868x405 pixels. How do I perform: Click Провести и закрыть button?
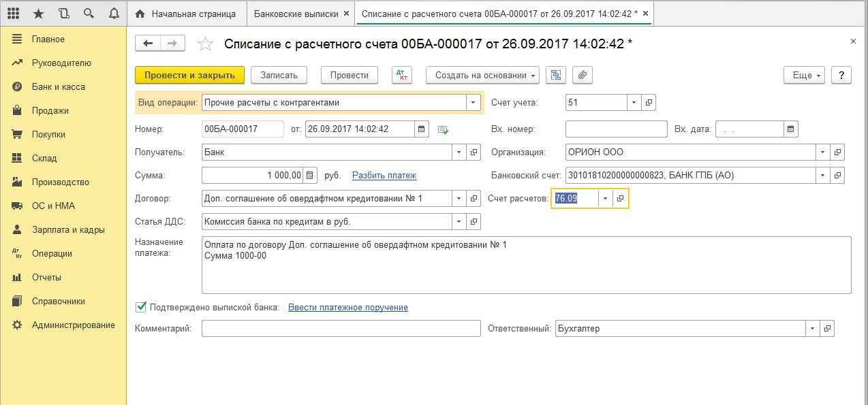(189, 75)
